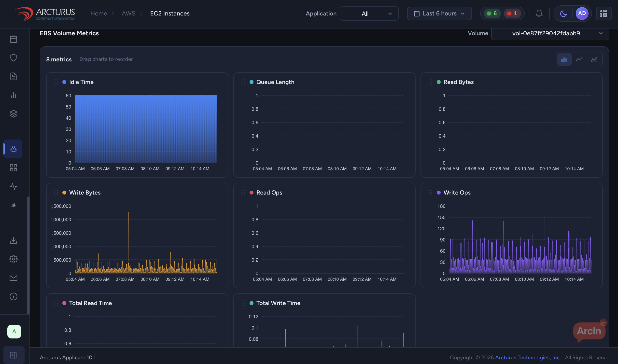Click the Arcturus logo

tap(45, 14)
